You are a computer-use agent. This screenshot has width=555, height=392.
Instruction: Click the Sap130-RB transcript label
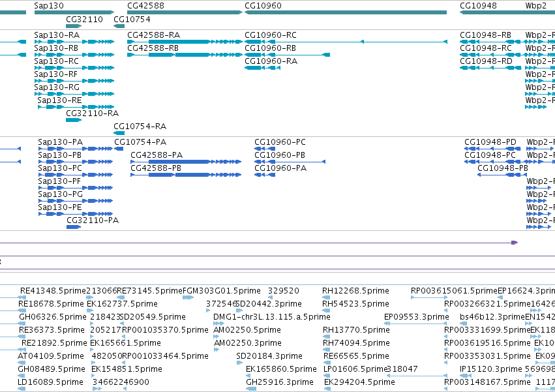coord(57,48)
